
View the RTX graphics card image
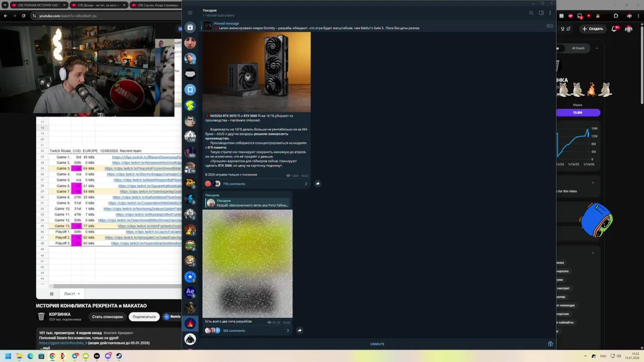[x=257, y=72]
